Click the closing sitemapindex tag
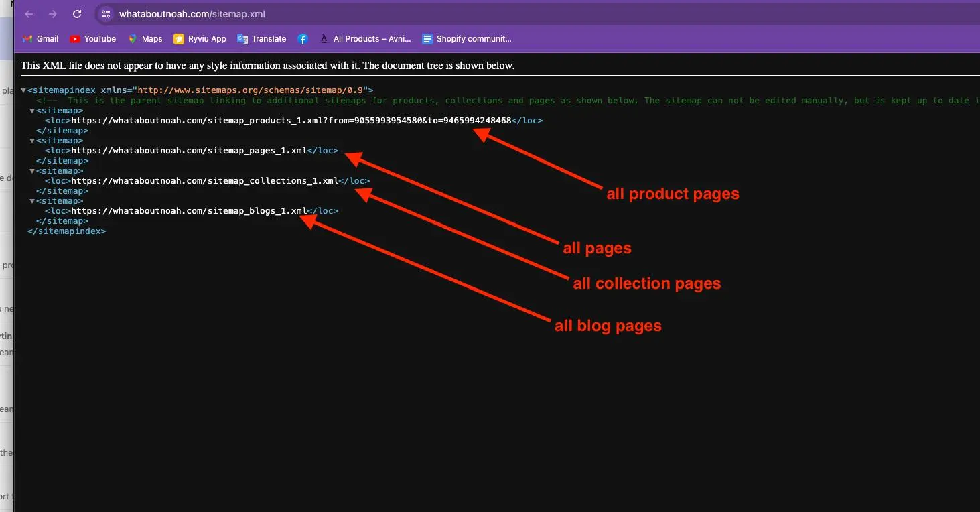 (66, 231)
